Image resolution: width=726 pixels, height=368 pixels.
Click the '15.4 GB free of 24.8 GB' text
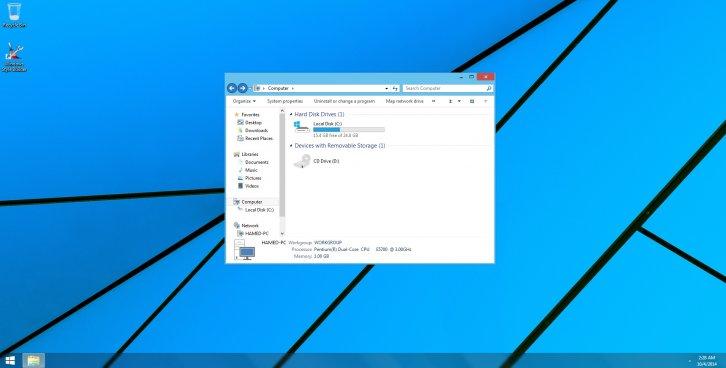pyautogui.click(x=336, y=135)
